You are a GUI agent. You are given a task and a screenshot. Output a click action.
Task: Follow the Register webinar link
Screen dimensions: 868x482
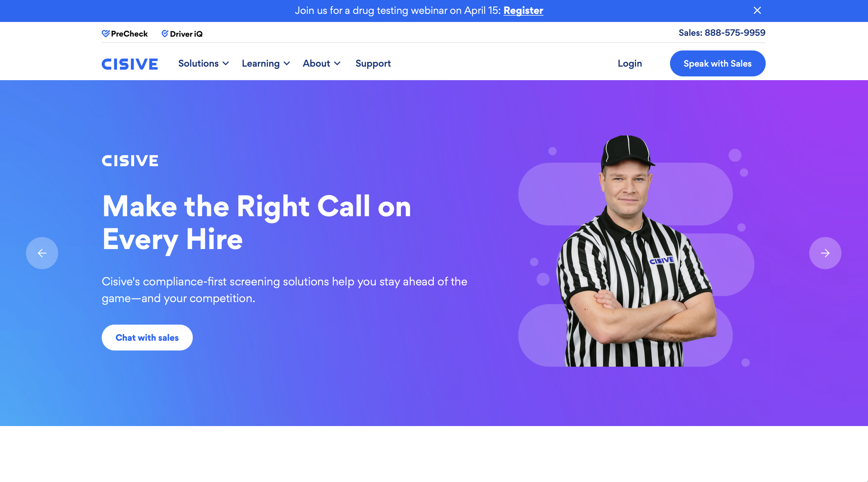coord(523,10)
